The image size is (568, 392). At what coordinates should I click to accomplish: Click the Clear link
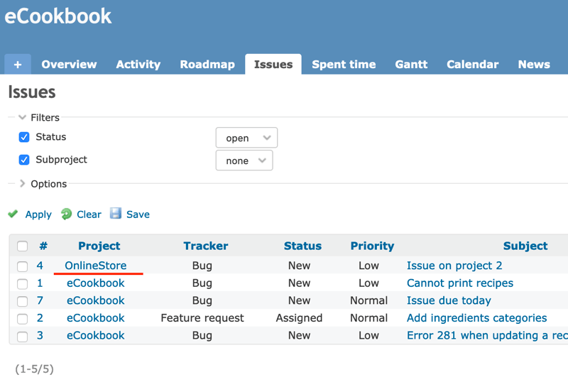[x=89, y=214]
